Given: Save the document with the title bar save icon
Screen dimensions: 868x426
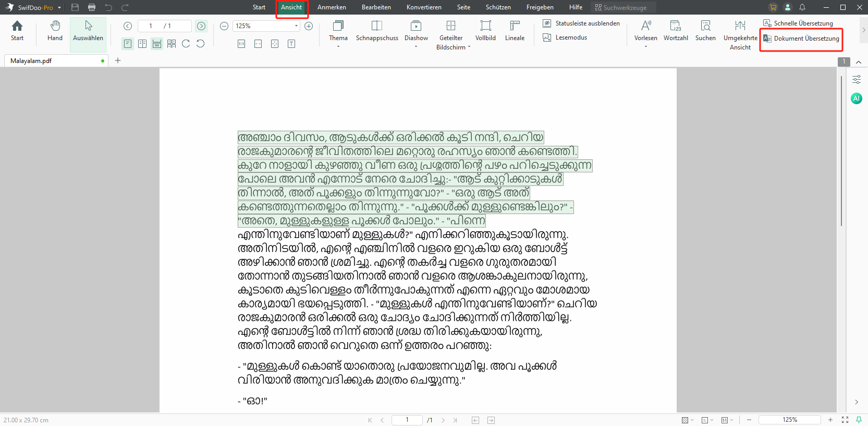Looking at the screenshot, I should pyautogui.click(x=75, y=7).
